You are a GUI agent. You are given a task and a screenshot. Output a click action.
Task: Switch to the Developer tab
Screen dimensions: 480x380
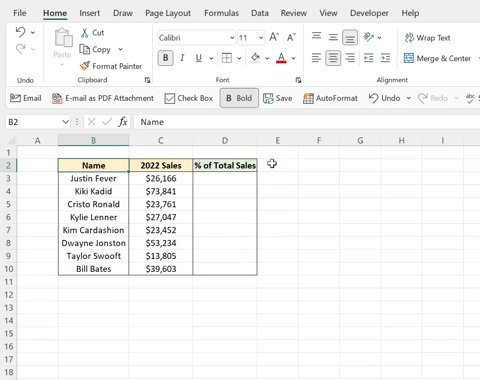tap(369, 13)
